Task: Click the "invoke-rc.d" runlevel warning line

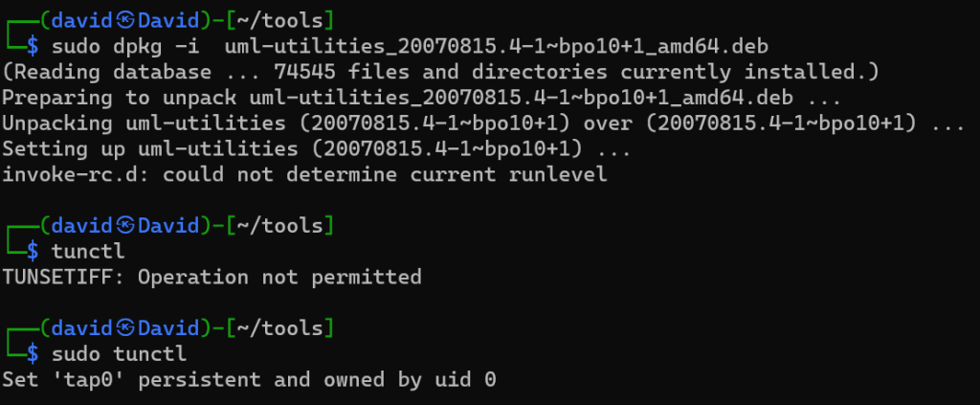Action: coord(304,175)
